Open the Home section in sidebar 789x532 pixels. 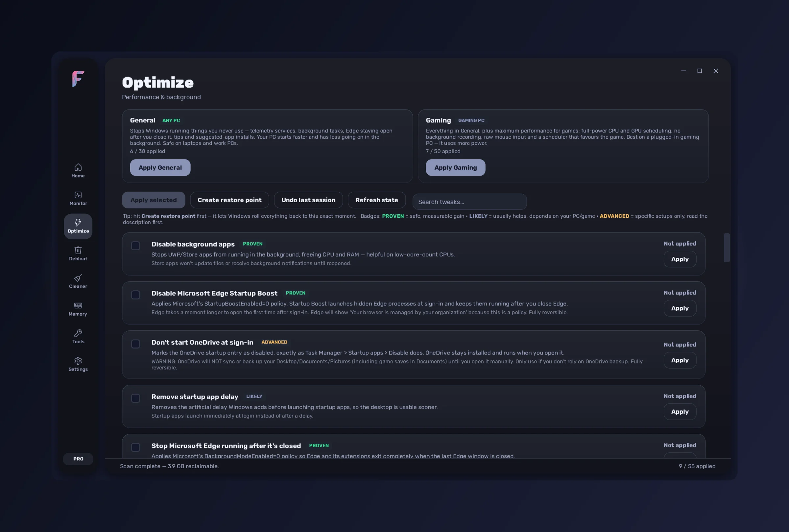pyautogui.click(x=78, y=171)
